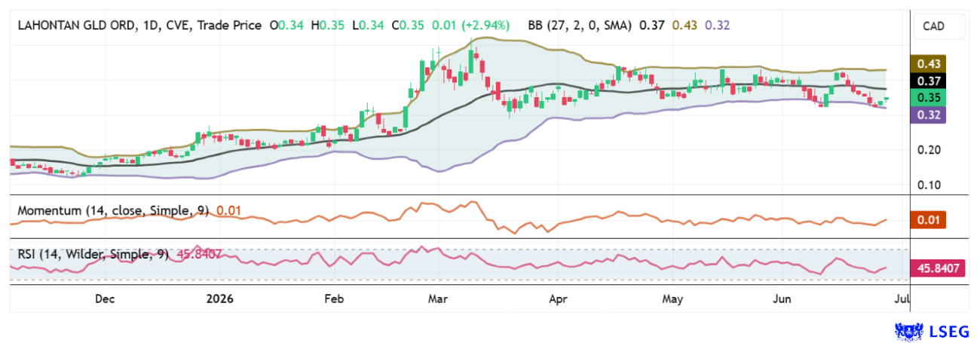Click the Momentum reading 0.01 in legend

(x=228, y=210)
